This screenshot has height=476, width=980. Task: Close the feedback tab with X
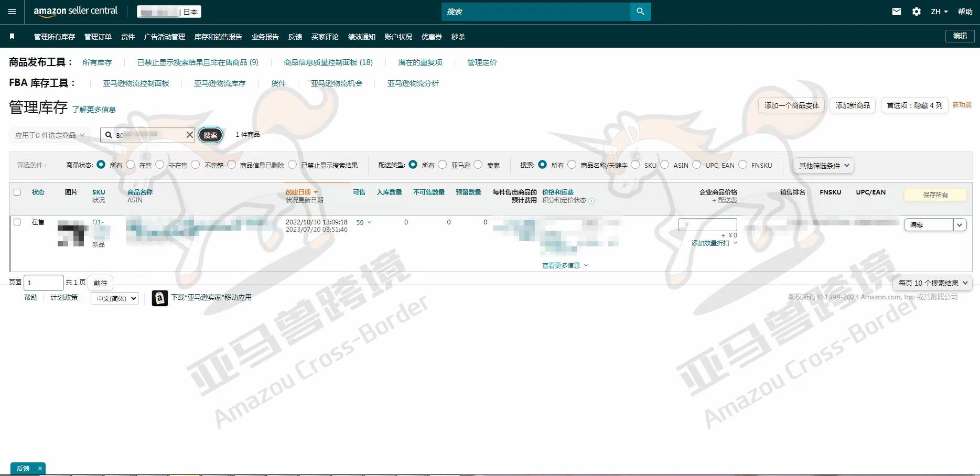click(40, 469)
